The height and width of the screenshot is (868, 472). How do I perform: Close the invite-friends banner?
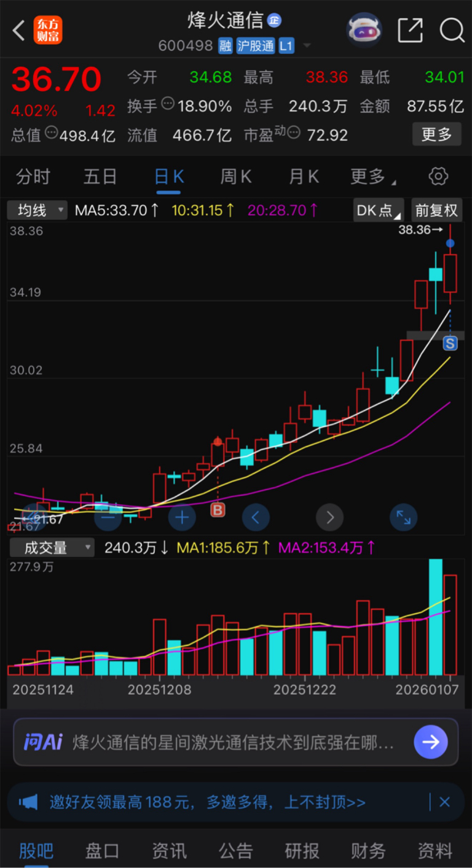445,802
